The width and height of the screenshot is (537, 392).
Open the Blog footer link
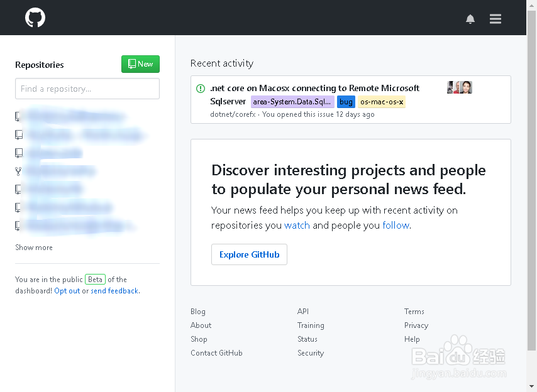[198, 312]
